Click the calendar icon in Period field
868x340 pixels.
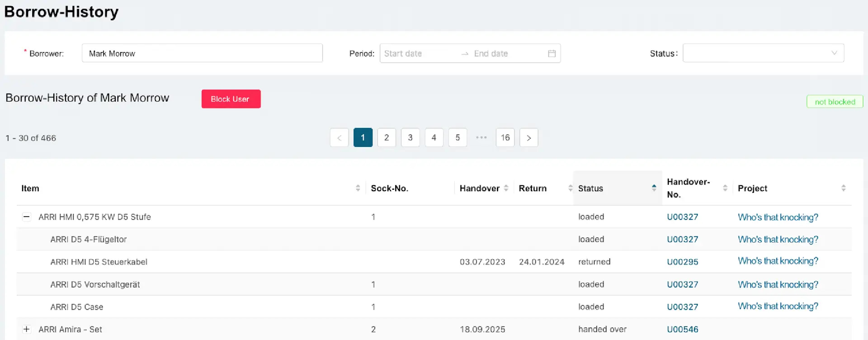[552, 53]
